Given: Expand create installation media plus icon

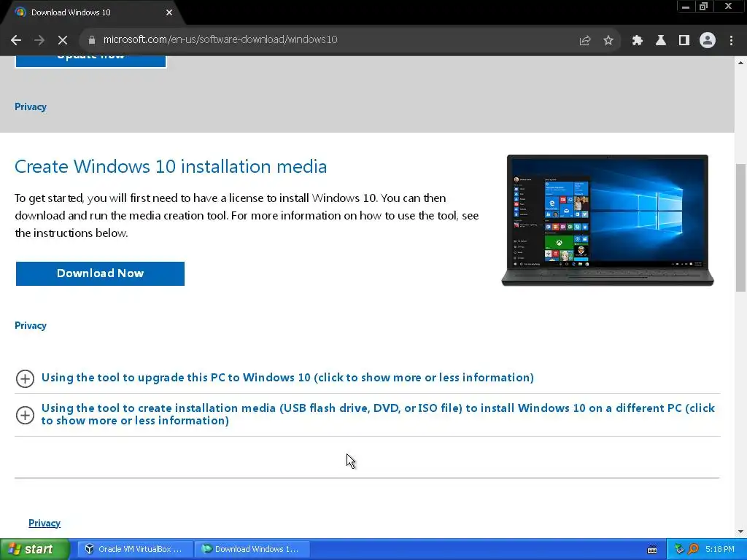Looking at the screenshot, I should (x=25, y=415).
